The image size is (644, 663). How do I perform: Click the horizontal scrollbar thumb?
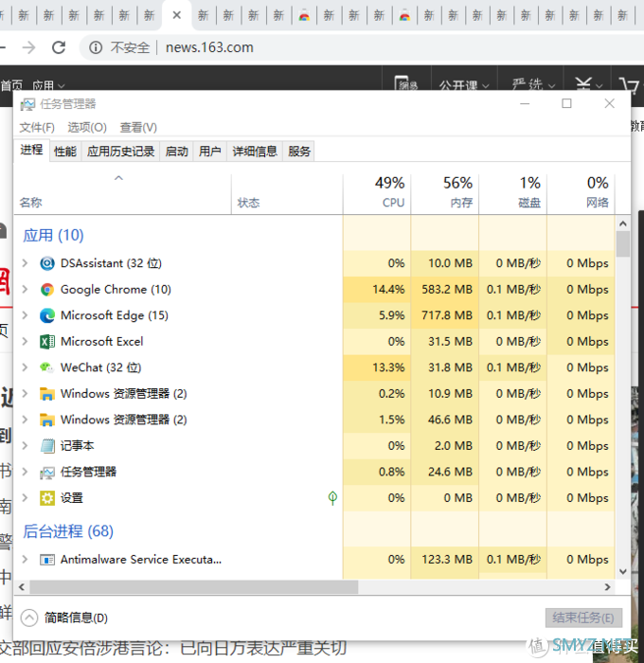coord(193,587)
